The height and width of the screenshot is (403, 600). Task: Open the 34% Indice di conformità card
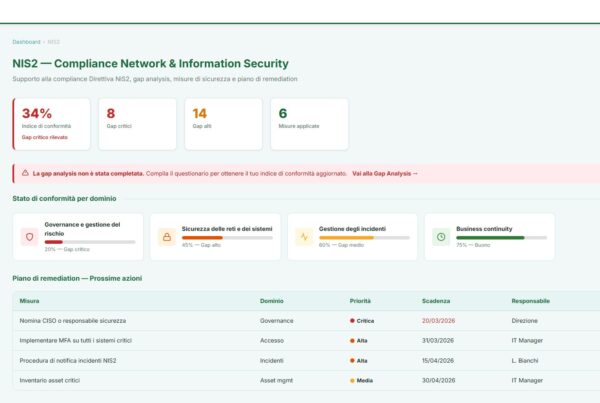tap(52, 124)
